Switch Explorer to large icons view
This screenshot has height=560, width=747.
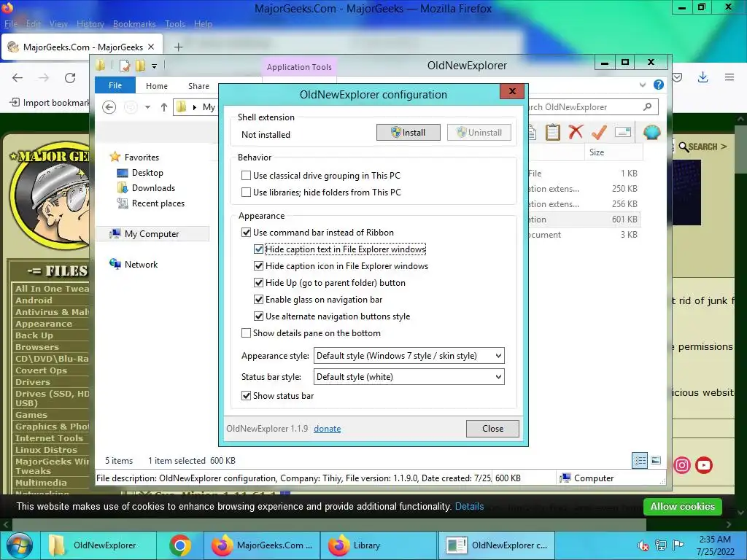pyautogui.click(x=656, y=461)
